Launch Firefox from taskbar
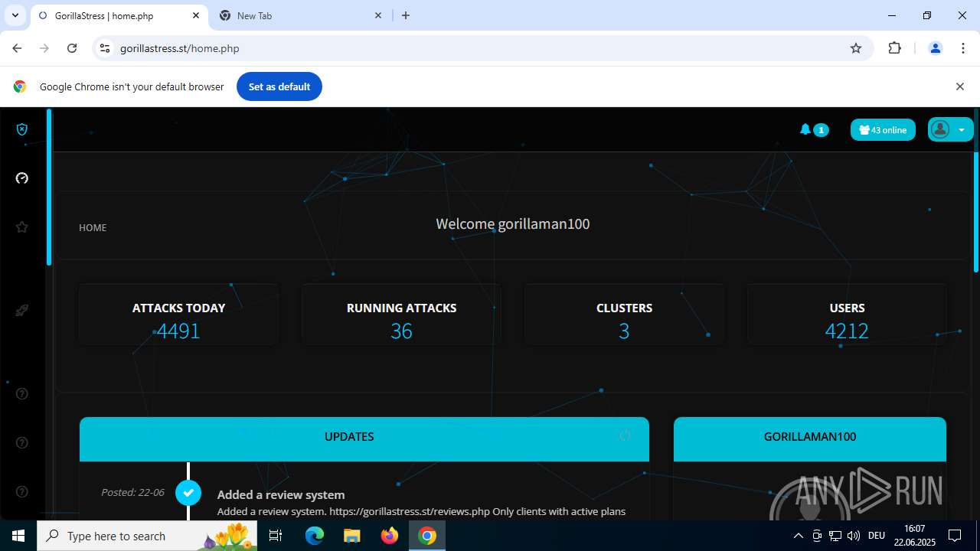 390,536
